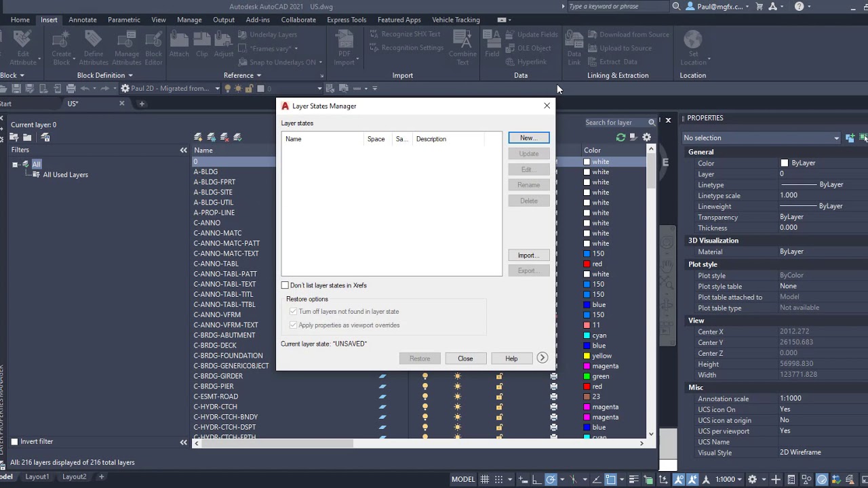Click the Search for layer field
This screenshot has width=868, height=488.
[615, 123]
